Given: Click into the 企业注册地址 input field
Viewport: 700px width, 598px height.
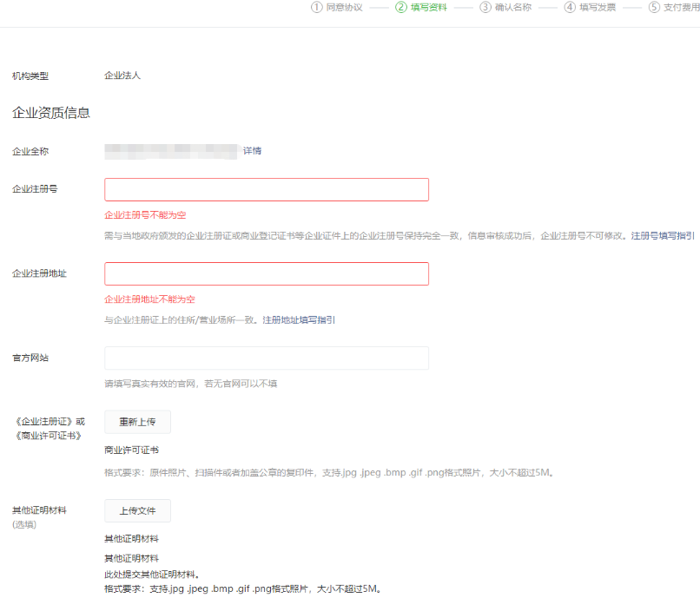Looking at the screenshot, I should pyautogui.click(x=267, y=274).
